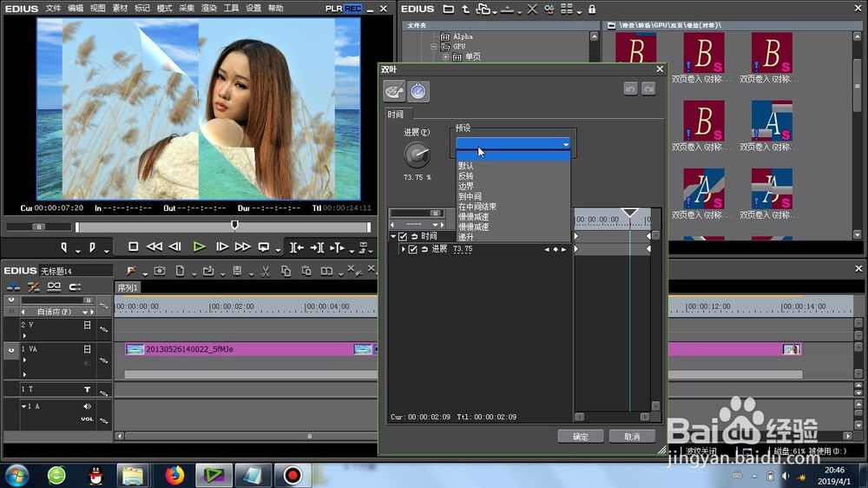This screenshot has height=488, width=868.
Task: Open the palette parameters page in 双叶 dialog
Action: (394, 91)
